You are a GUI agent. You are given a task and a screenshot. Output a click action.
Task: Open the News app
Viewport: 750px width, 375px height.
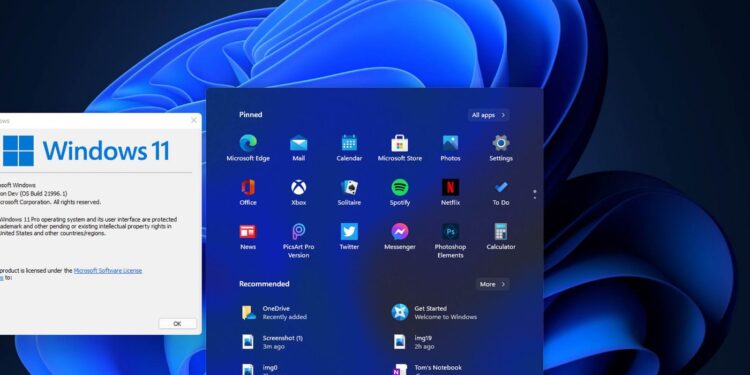click(248, 236)
